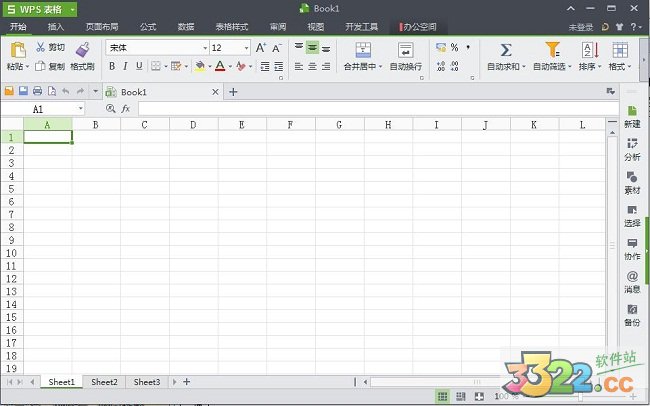Screen dimensions: 650x406
Task: Add a new sheet with plus button
Action: pos(187,382)
